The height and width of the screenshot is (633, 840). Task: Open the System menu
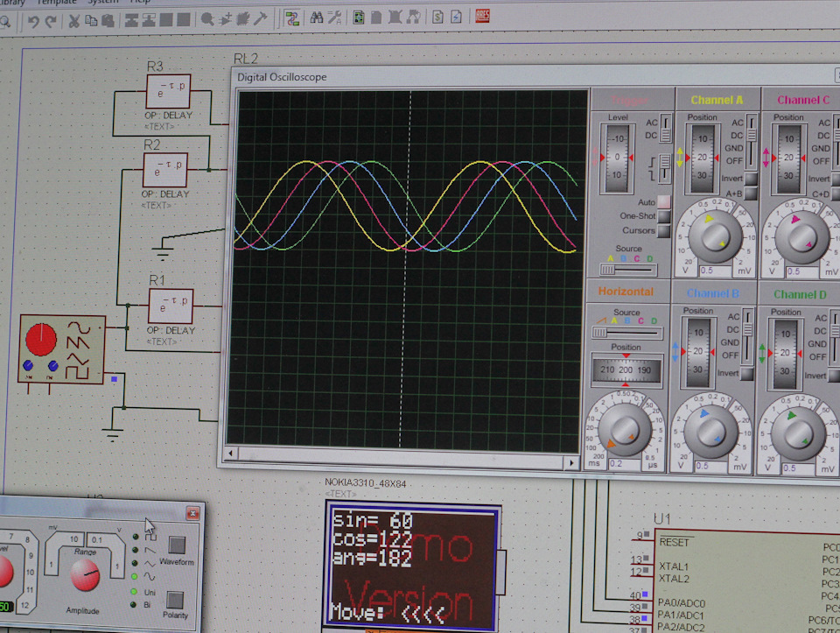102,2
